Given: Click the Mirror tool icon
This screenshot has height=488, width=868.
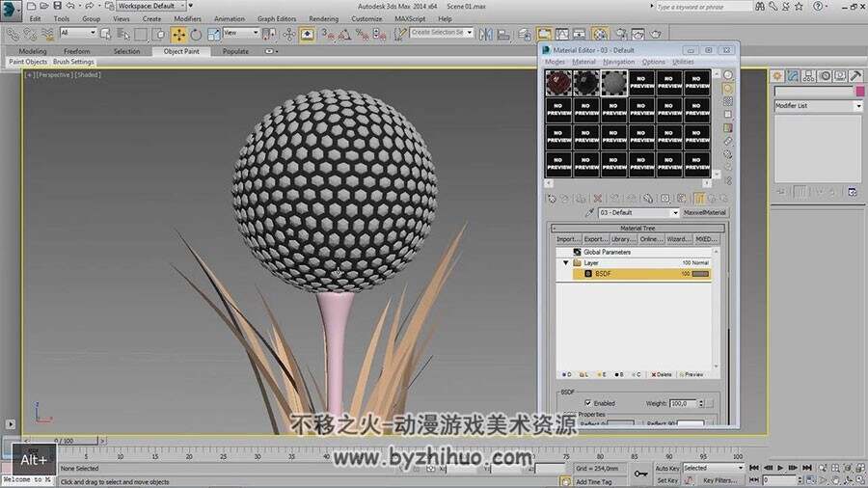Looking at the screenshot, I should click(x=486, y=35).
